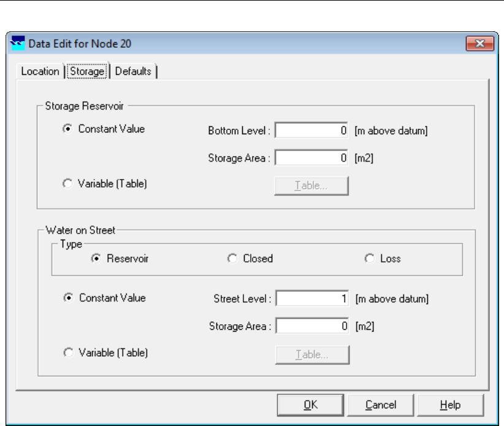Open the Defaults tab
The width and height of the screenshot is (504, 426).
coord(133,71)
